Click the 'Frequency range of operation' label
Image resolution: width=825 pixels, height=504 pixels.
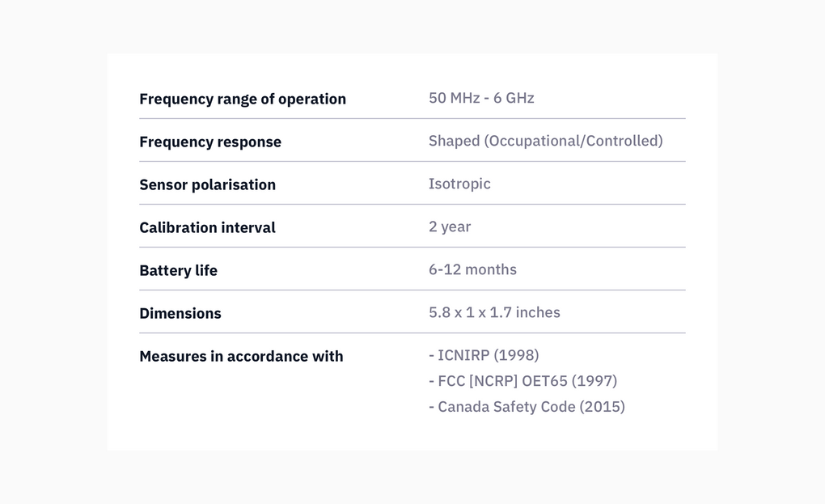click(242, 99)
